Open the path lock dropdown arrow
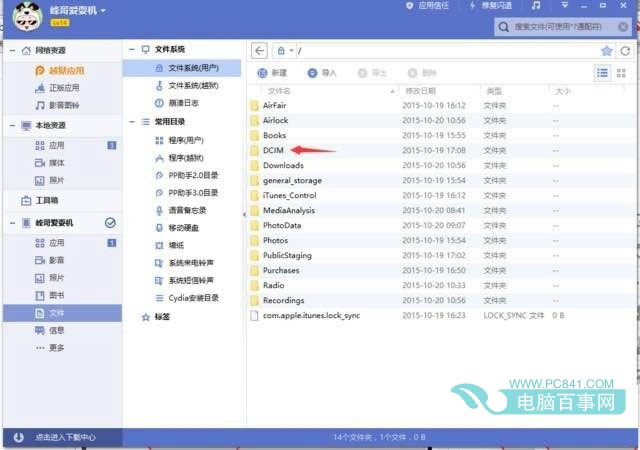Screen dimensions: 640x450 click(x=291, y=51)
